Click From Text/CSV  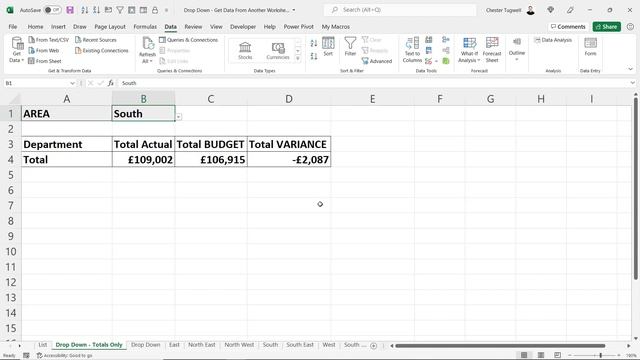point(49,40)
